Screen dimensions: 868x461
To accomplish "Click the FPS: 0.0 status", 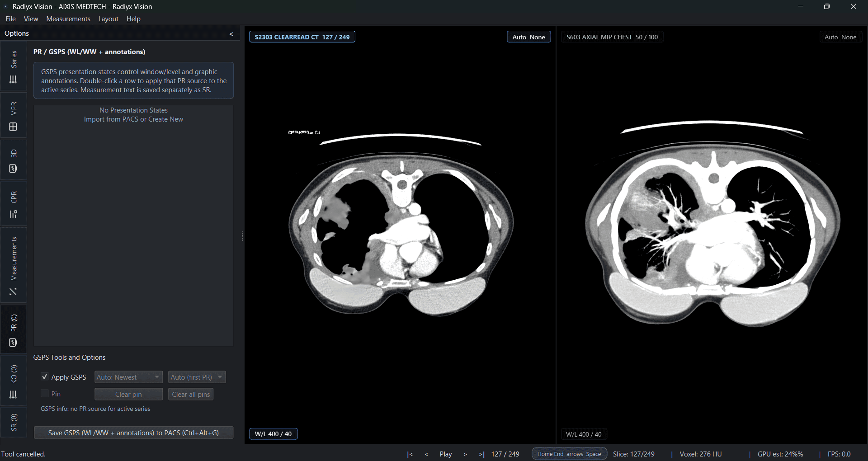I will pyautogui.click(x=839, y=454).
